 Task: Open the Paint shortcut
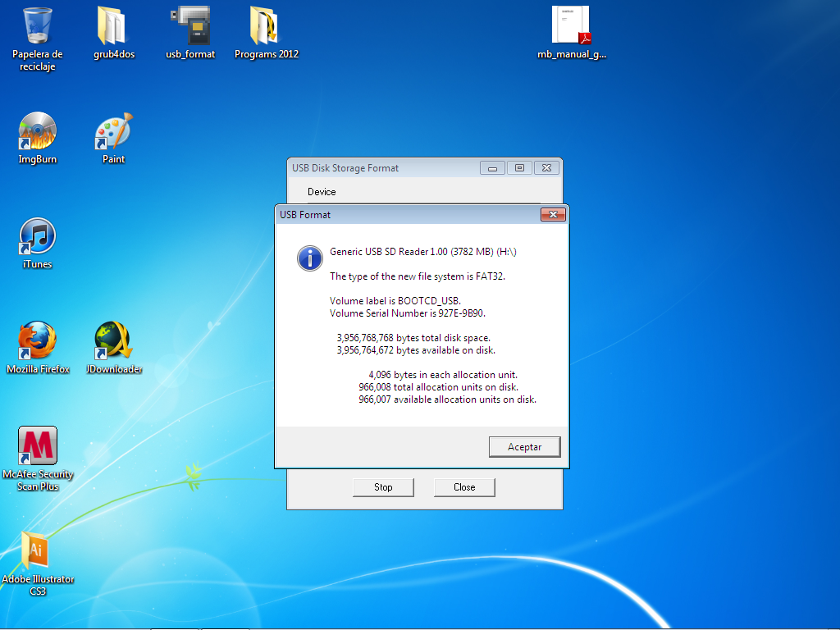pos(113,131)
